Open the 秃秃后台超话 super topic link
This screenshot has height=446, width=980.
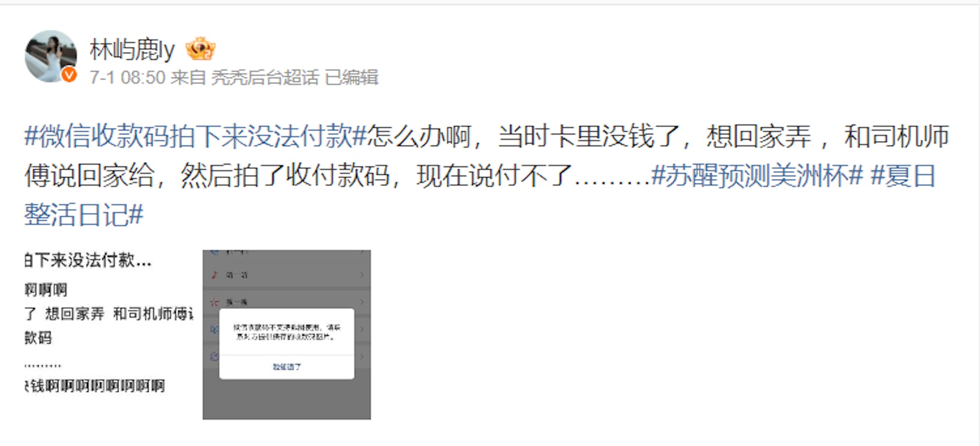point(265,78)
